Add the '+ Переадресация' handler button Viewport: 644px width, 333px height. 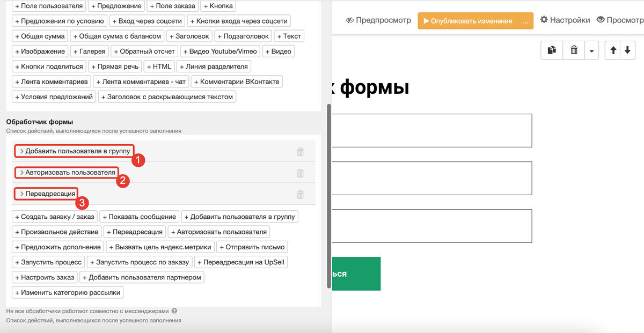(135, 232)
